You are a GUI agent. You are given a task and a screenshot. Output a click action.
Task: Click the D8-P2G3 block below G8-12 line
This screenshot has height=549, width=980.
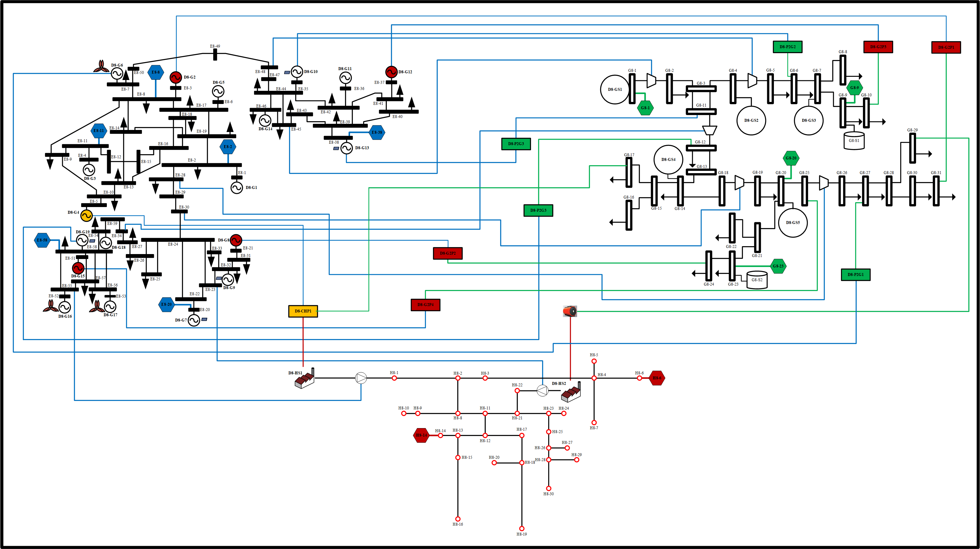coord(538,210)
